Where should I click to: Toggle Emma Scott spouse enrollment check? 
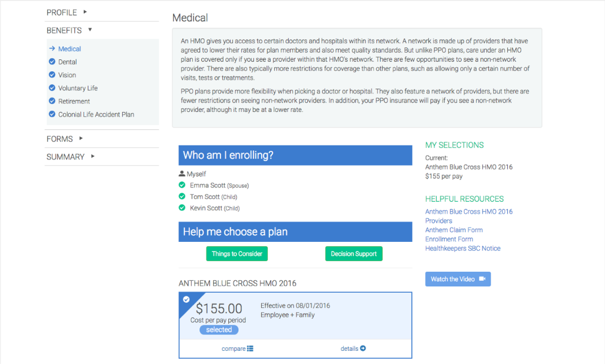pyautogui.click(x=182, y=186)
